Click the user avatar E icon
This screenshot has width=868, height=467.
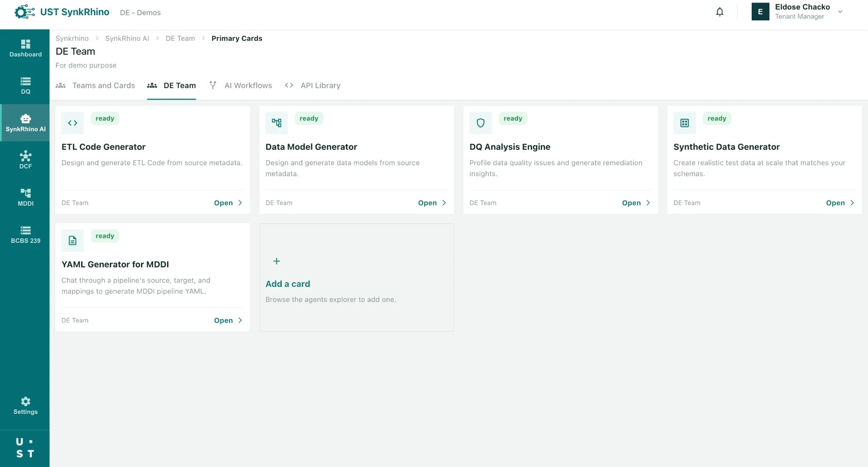[x=760, y=12]
